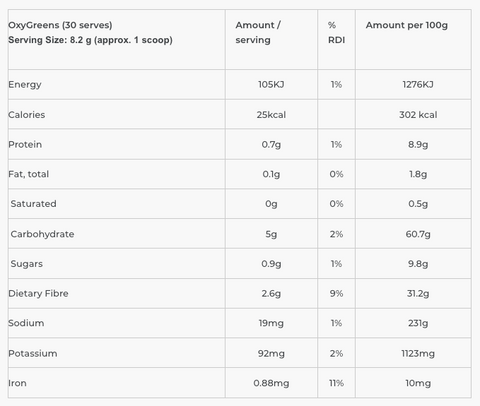This screenshot has height=406, width=480.
Task: Click the 105KJ energy per serving value
Action: (271, 85)
